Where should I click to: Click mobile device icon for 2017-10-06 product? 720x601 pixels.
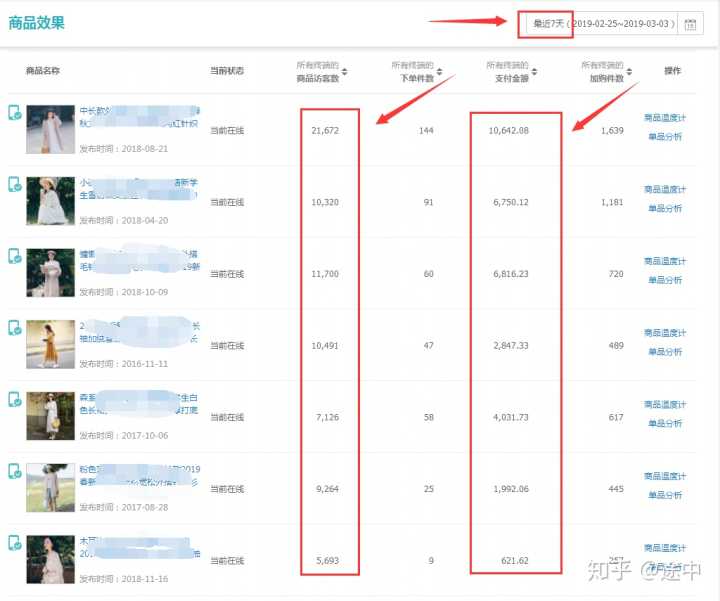pyautogui.click(x=15, y=400)
